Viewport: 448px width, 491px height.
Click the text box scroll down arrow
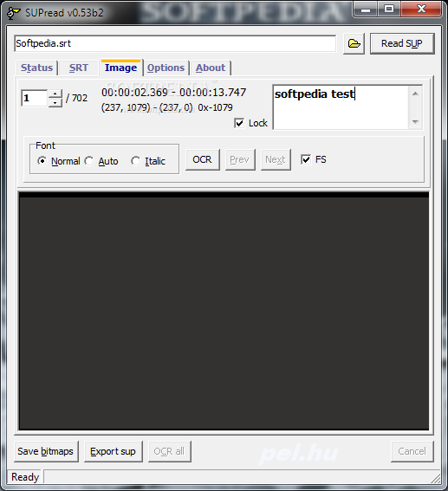coord(415,121)
